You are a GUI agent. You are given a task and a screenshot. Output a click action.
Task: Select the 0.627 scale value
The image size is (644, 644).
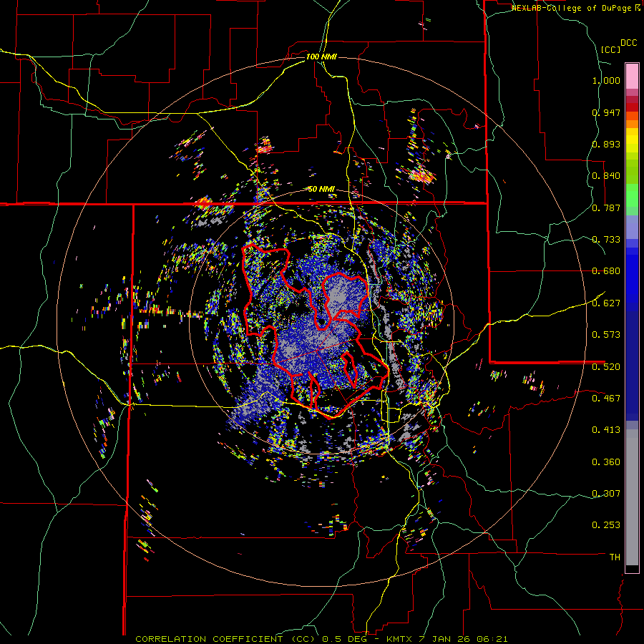606,303
